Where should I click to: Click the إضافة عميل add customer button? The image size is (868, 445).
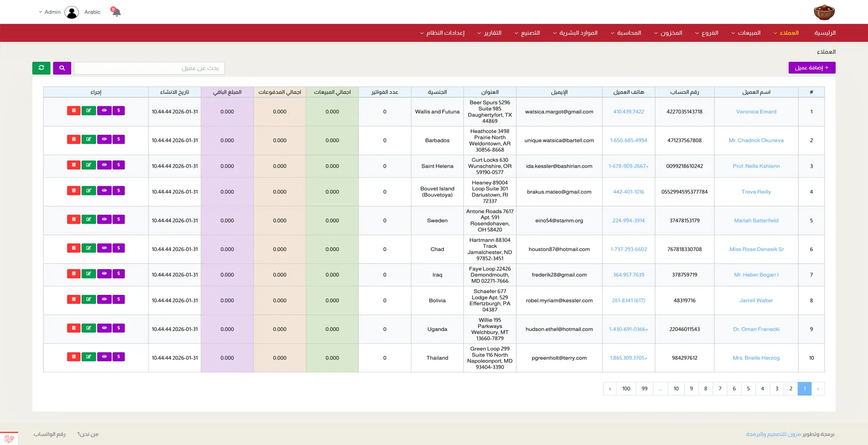click(811, 68)
